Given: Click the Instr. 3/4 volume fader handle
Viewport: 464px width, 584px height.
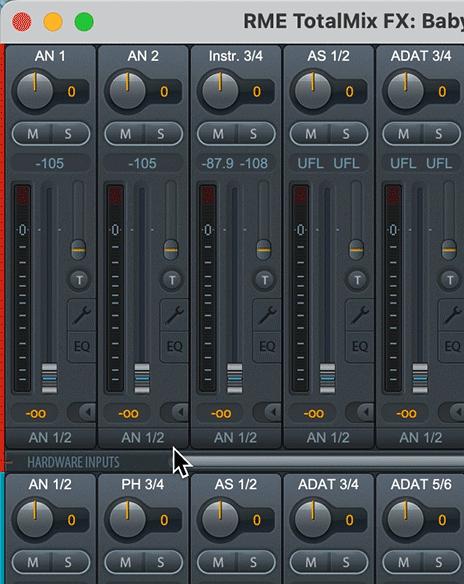Looking at the screenshot, I should click(235, 378).
